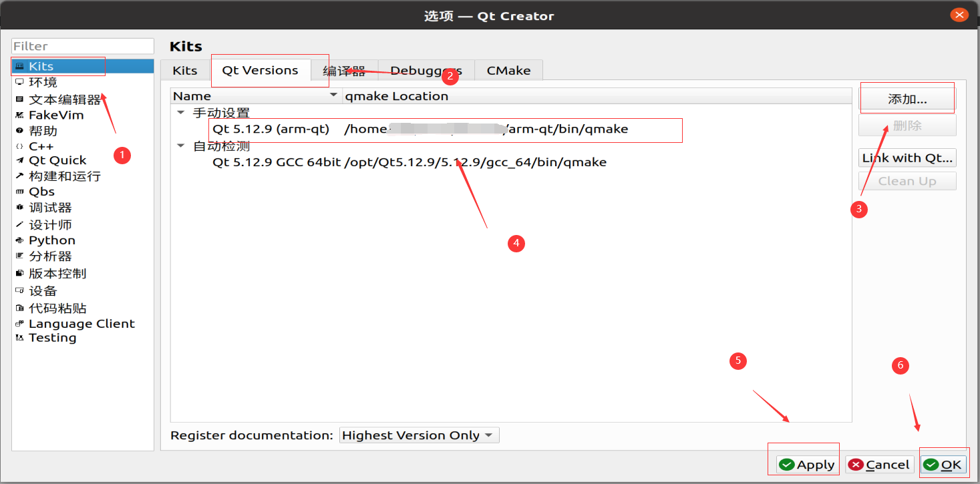
Task: Click the Link with Qt... button
Action: coord(907,158)
